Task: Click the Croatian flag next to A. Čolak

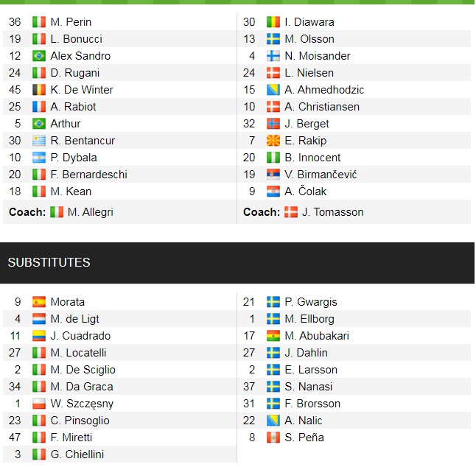Action: click(x=273, y=192)
